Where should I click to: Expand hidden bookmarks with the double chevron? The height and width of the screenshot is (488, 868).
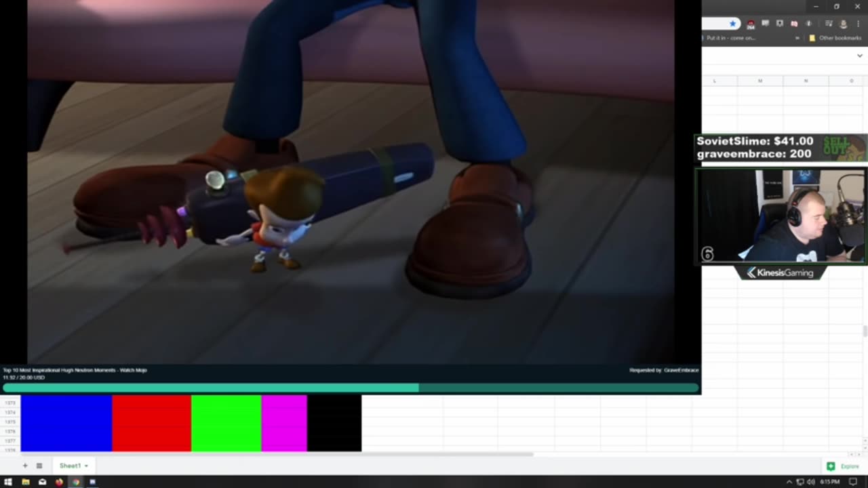(797, 38)
